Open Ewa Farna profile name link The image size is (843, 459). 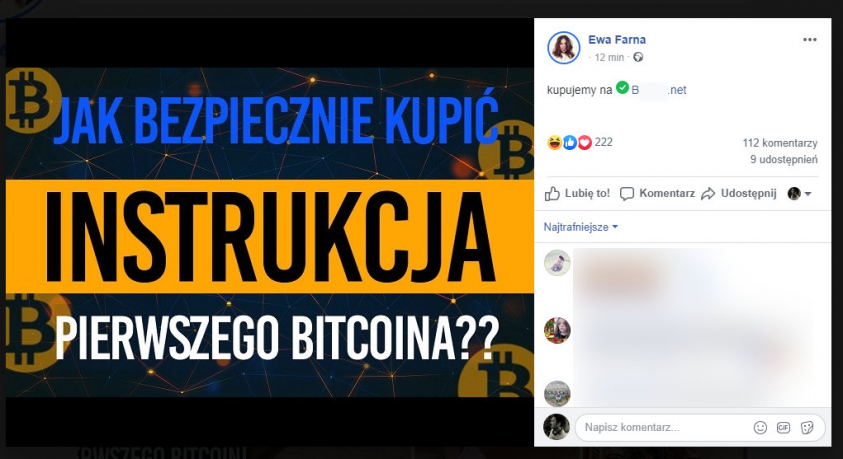click(x=617, y=40)
